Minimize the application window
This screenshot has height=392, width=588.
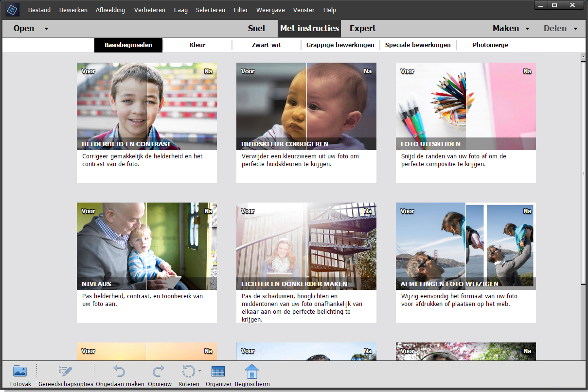tap(540, 5)
